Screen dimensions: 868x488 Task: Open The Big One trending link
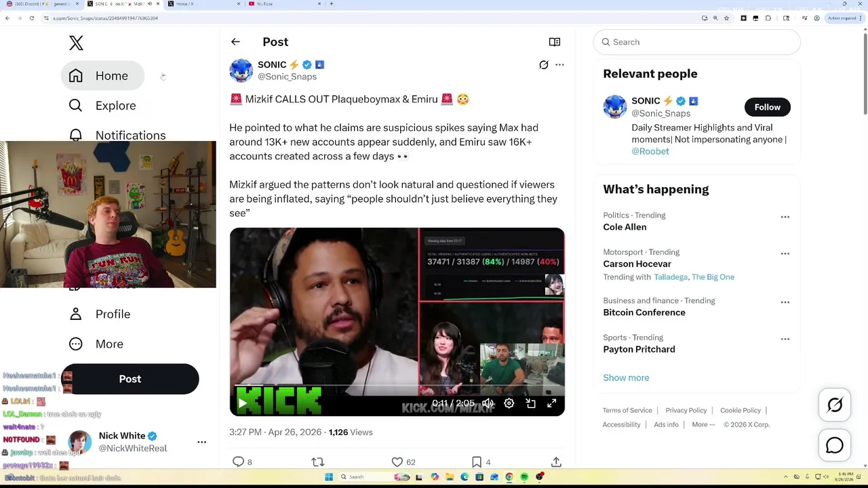(713, 277)
